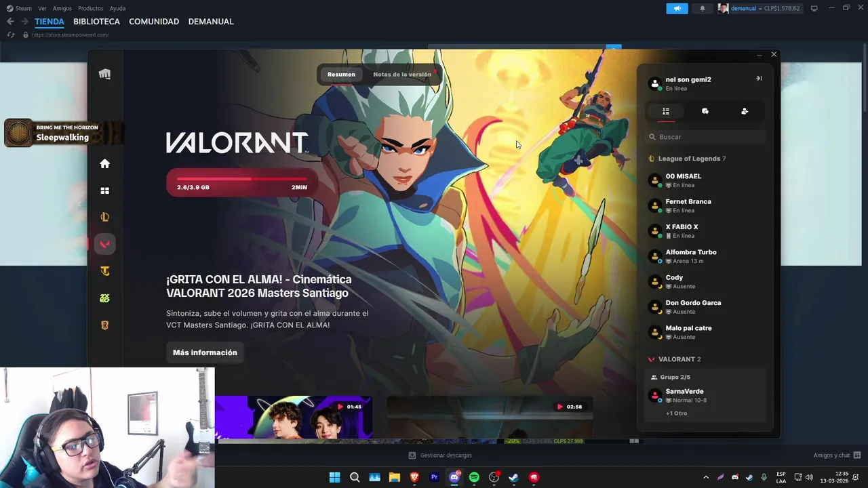This screenshot has width=868, height=488.
Task: Select friend Cody
Action: tap(705, 281)
